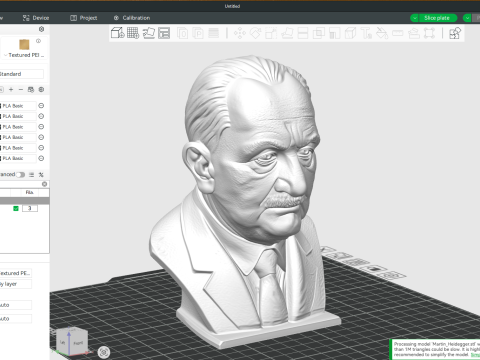This screenshot has height=360, width=480.
Task: Select the Measure ruler tool
Action: [398, 33]
